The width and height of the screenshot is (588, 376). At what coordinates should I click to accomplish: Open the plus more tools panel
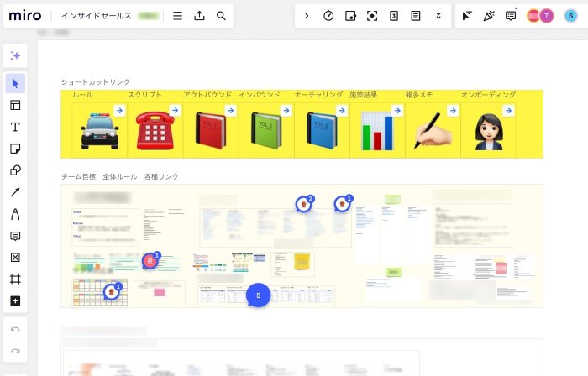coord(15,301)
